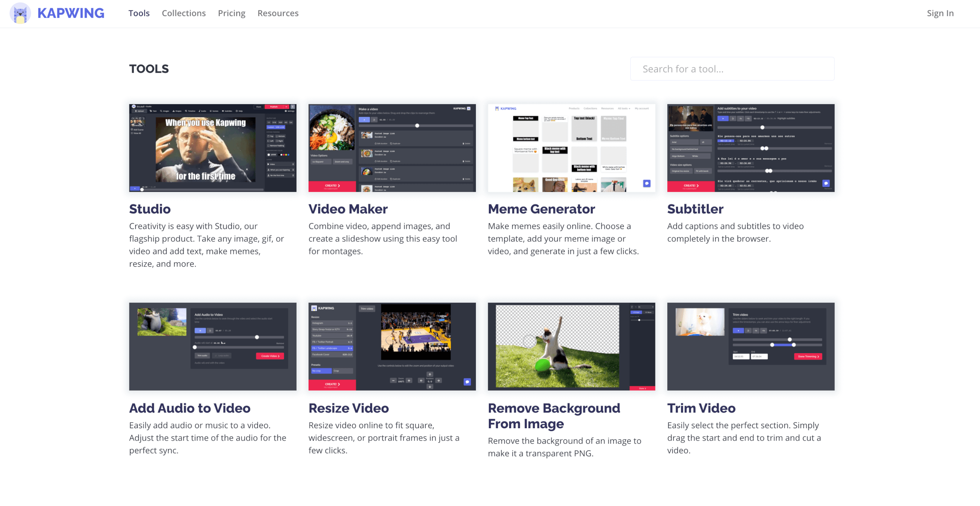The height and width of the screenshot is (506, 980).
Task: Click 'Easily select the perfect section' text
Action: (744, 438)
